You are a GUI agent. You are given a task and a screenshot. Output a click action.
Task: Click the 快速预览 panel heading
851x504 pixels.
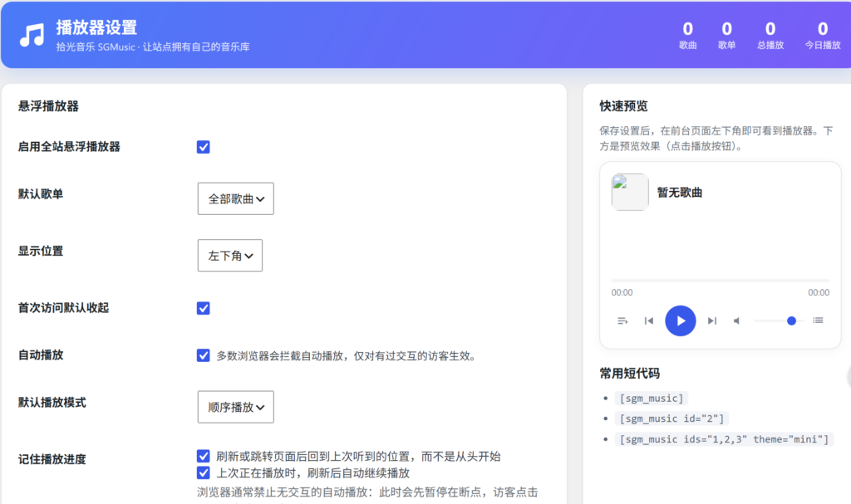point(623,106)
